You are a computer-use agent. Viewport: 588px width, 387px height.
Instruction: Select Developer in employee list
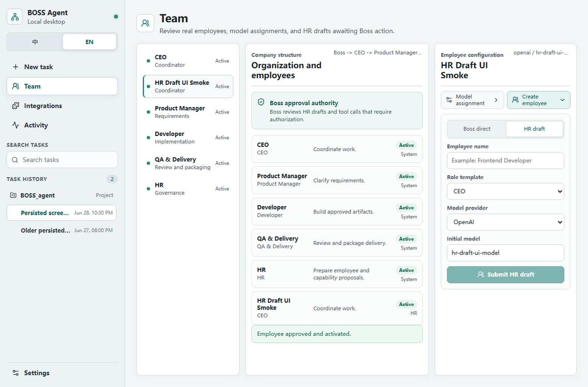click(x=188, y=137)
